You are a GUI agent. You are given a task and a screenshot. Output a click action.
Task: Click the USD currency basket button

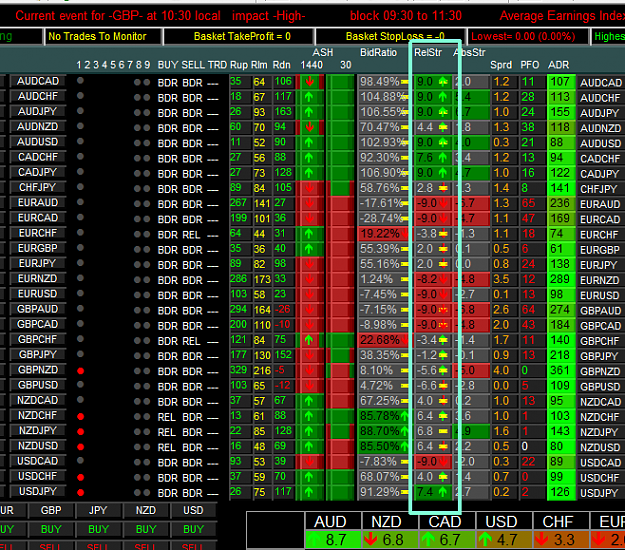pyautogui.click(x=193, y=511)
